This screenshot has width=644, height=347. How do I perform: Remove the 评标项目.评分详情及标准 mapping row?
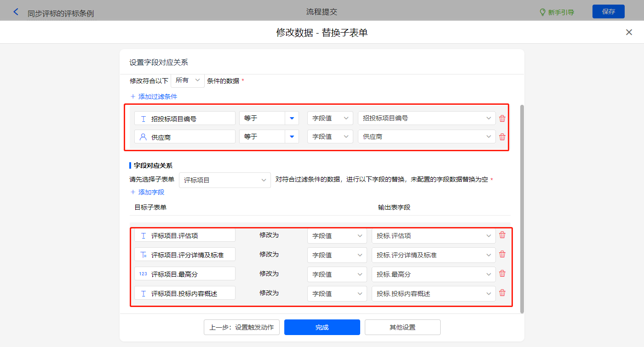pos(502,254)
